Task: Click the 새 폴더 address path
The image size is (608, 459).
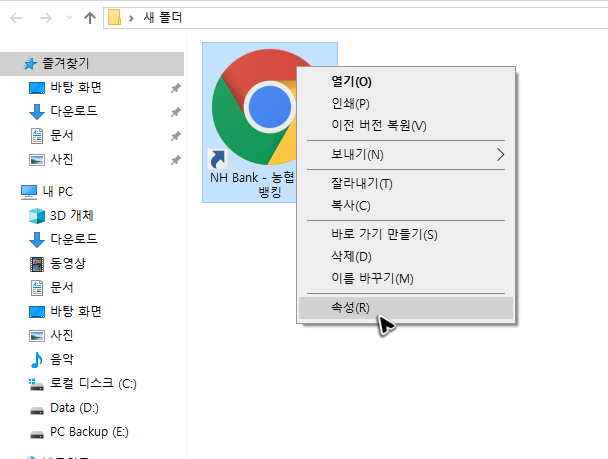Action: [162, 17]
